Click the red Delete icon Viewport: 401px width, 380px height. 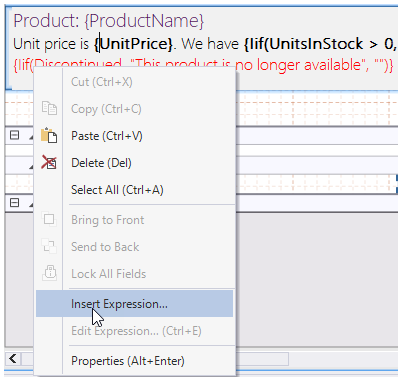[x=49, y=163]
